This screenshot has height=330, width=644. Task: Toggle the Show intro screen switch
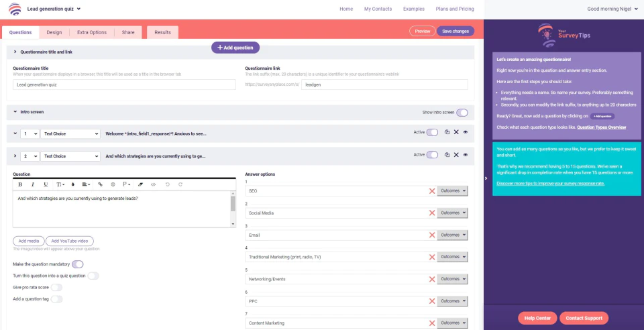(462, 112)
